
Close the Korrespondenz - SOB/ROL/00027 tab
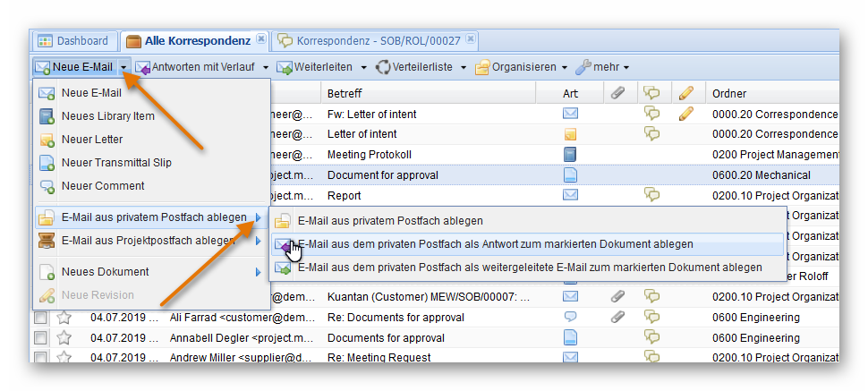(471, 40)
